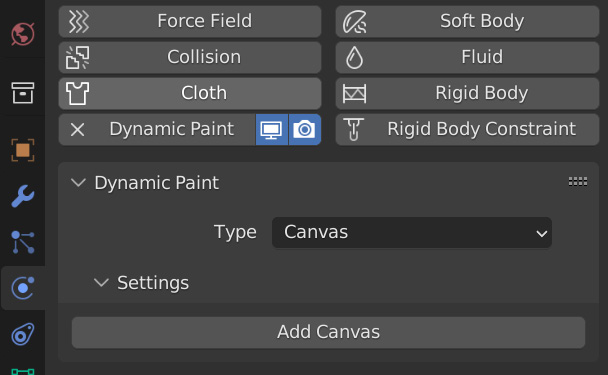Open the Particles properties tab
608x375 pixels.
tap(22, 242)
